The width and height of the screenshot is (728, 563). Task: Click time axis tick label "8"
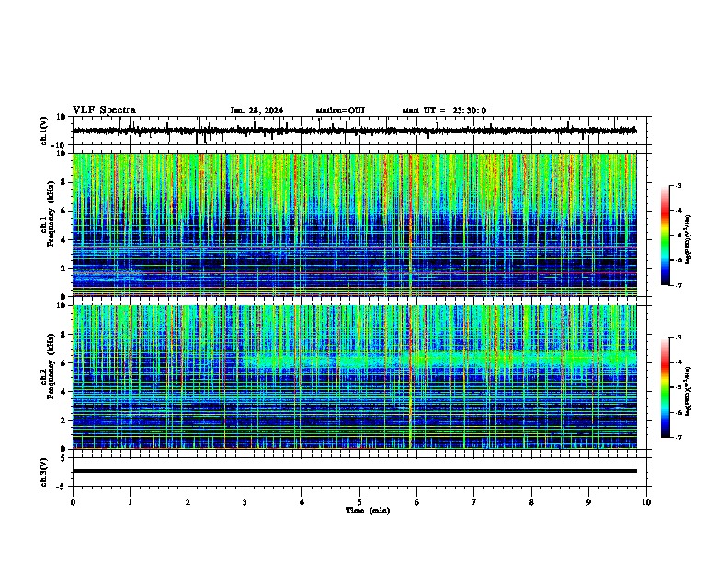531,502
